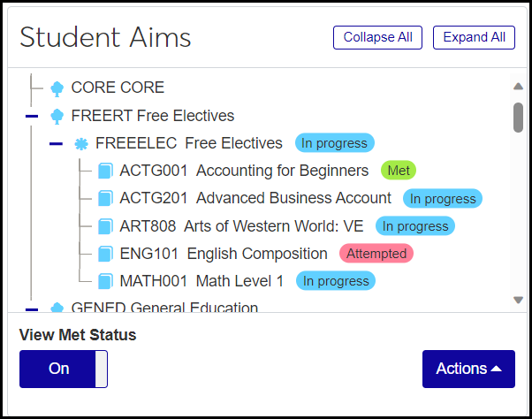Click the Attempted status badge on ENG101

pos(376,254)
